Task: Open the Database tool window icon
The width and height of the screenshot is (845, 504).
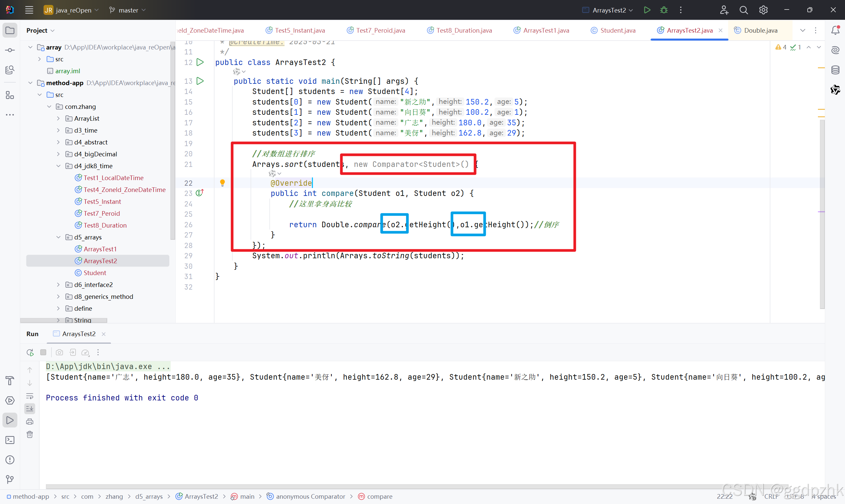Action: coord(835,70)
